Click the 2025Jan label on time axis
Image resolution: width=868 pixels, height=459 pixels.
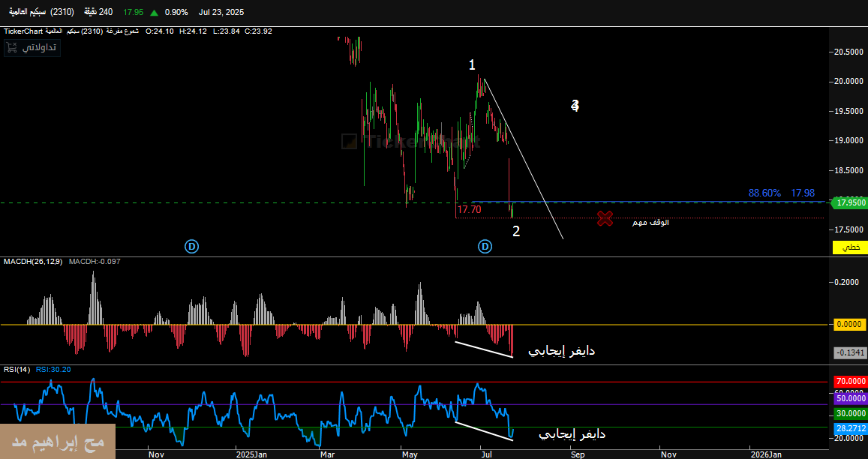coord(252,454)
